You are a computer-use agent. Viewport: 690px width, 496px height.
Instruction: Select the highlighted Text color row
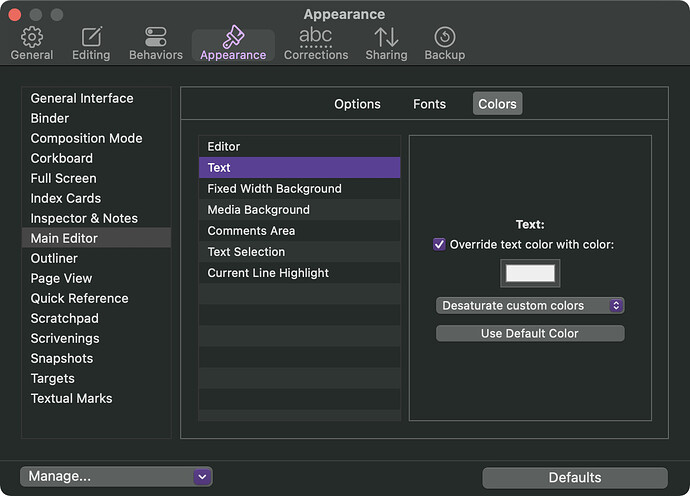(x=299, y=168)
